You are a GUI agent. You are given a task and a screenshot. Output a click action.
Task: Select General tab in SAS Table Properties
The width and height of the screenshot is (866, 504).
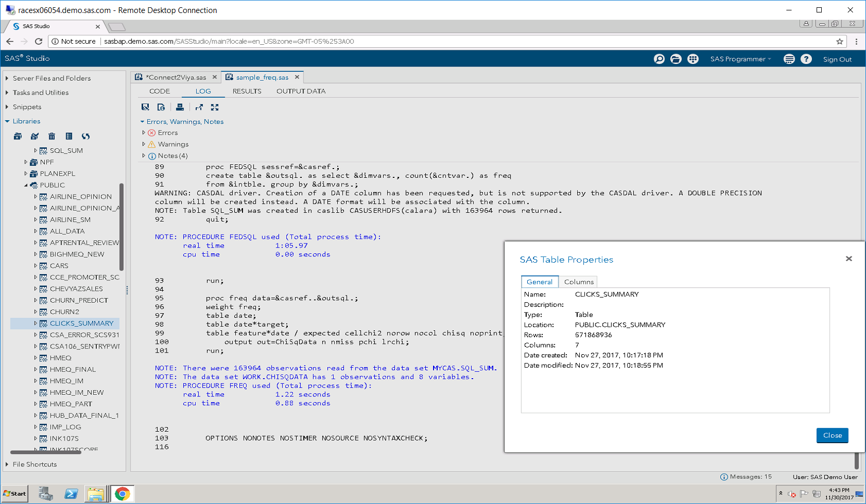(539, 282)
